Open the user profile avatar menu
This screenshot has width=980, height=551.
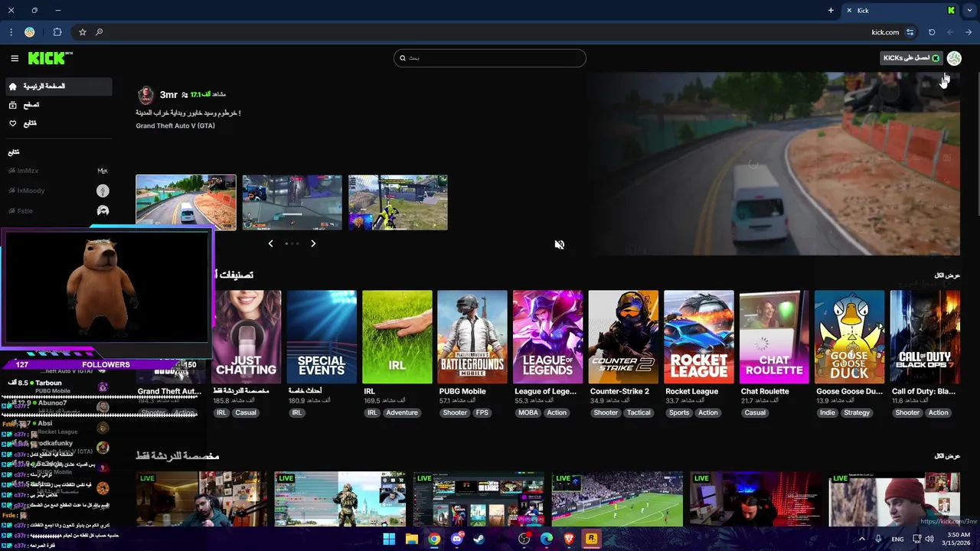pos(954,58)
